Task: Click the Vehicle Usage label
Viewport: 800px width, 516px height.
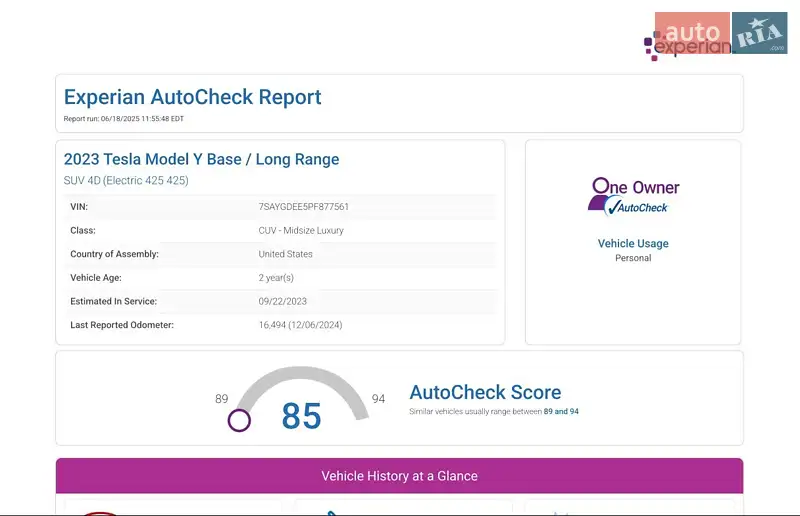Action: [633, 243]
